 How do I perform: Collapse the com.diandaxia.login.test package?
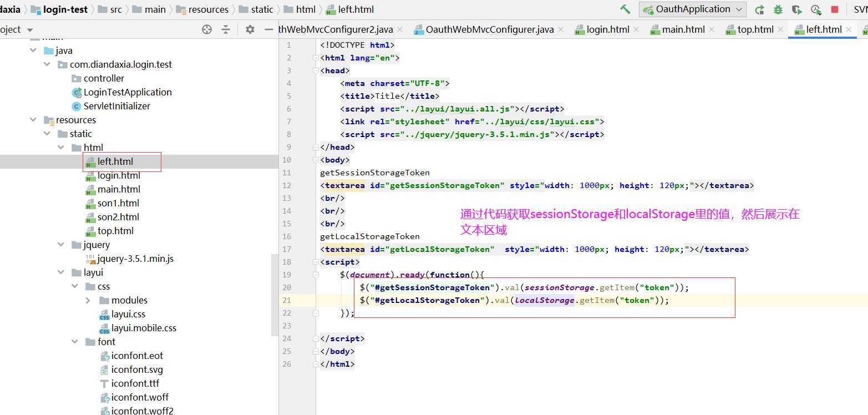pos(48,64)
